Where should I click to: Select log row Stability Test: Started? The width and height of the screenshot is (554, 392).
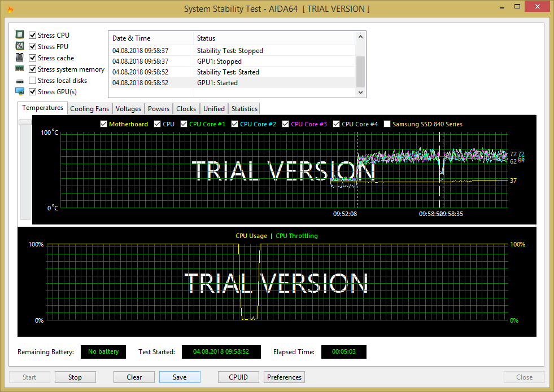click(x=233, y=72)
